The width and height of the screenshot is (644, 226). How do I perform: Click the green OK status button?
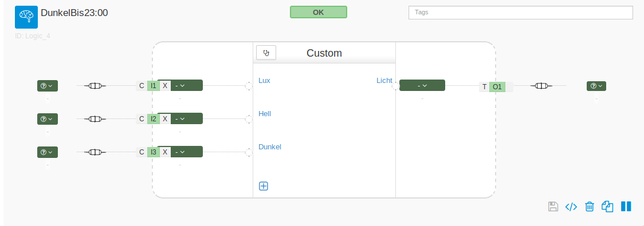point(319,13)
